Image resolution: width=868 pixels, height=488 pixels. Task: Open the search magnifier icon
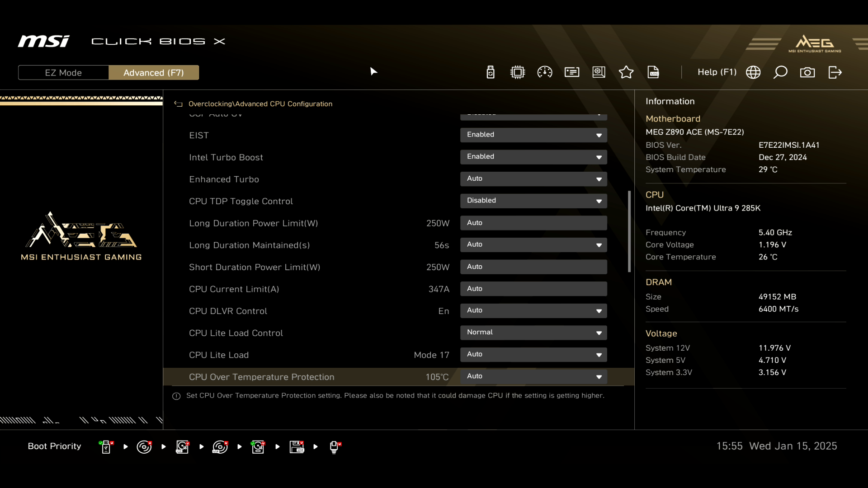[780, 72]
